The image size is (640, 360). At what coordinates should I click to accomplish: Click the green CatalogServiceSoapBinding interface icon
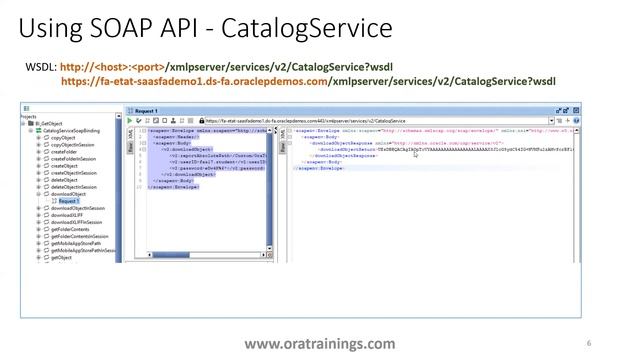point(38,131)
